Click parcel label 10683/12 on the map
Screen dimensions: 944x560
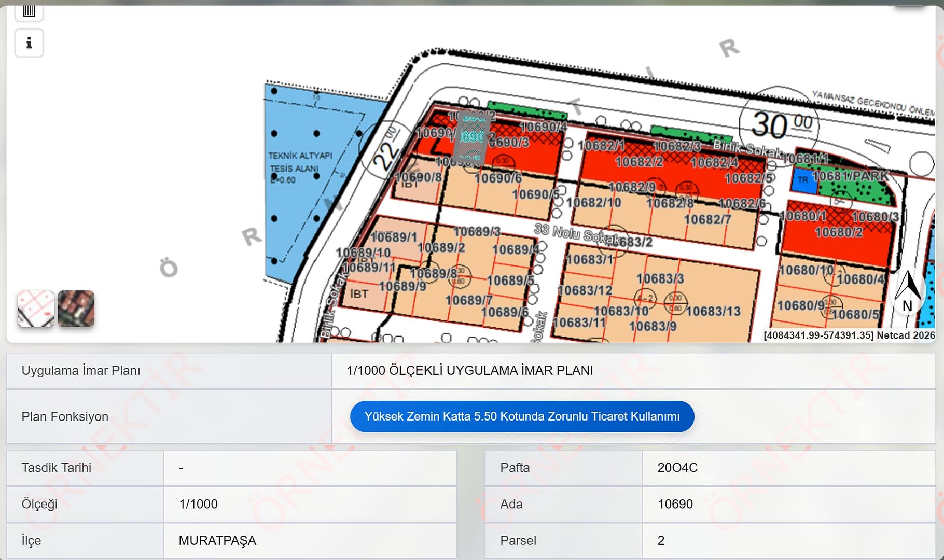585,290
